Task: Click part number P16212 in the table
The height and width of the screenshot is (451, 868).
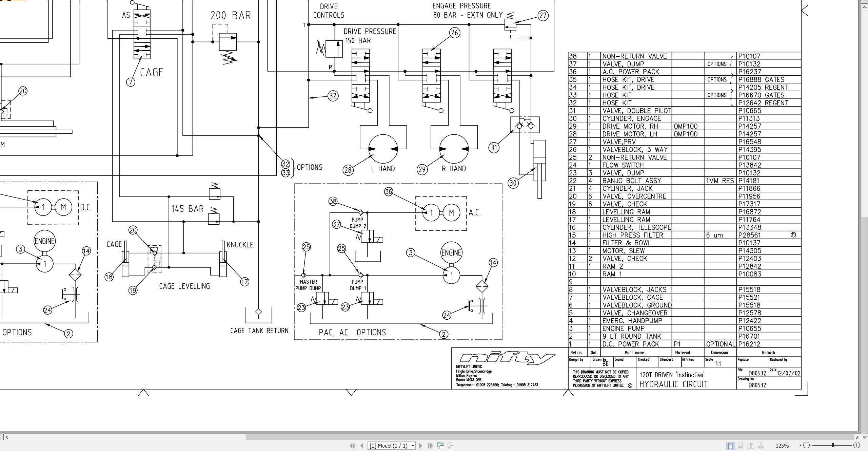Action: click(x=749, y=344)
